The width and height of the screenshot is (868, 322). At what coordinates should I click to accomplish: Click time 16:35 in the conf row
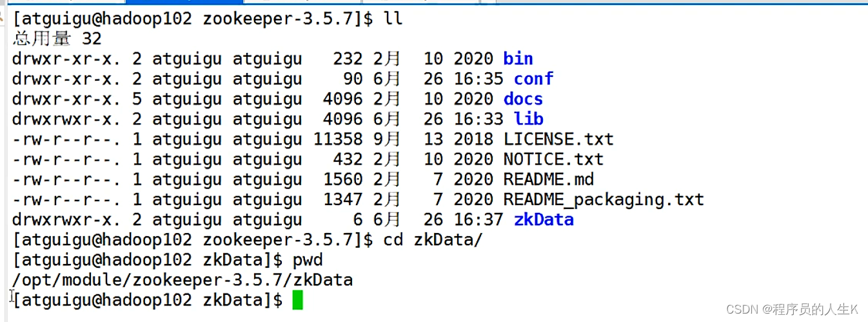[478, 79]
